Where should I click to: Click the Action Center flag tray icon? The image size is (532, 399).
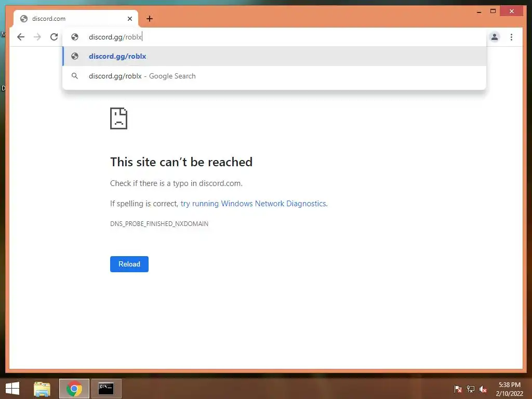tap(458, 389)
